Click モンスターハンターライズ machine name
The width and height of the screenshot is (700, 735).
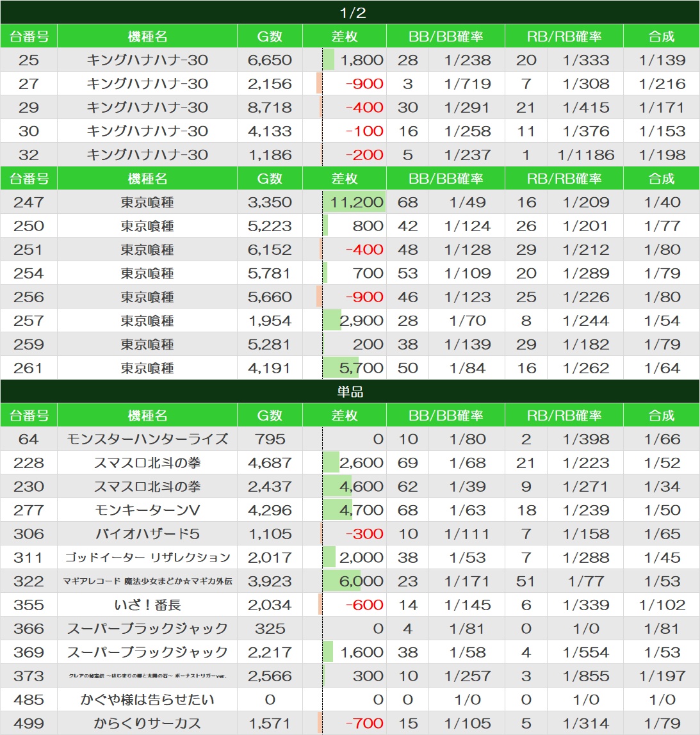(x=147, y=439)
